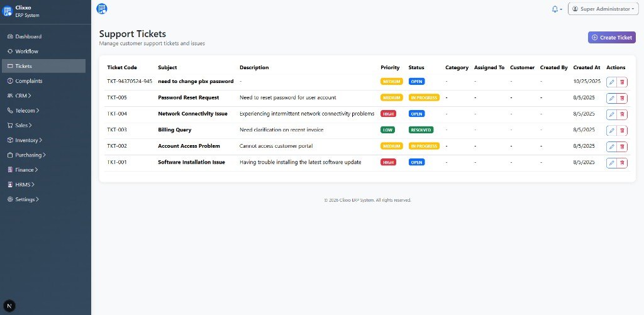Expand the Telecom submenu chevron
644x315 pixels.
38,111
